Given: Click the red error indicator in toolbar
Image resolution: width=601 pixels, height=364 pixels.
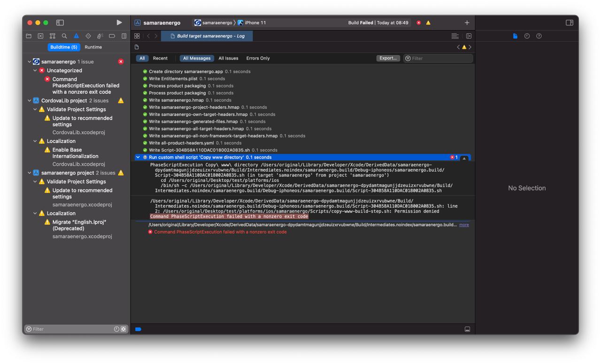Looking at the screenshot, I should (x=419, y=23).
